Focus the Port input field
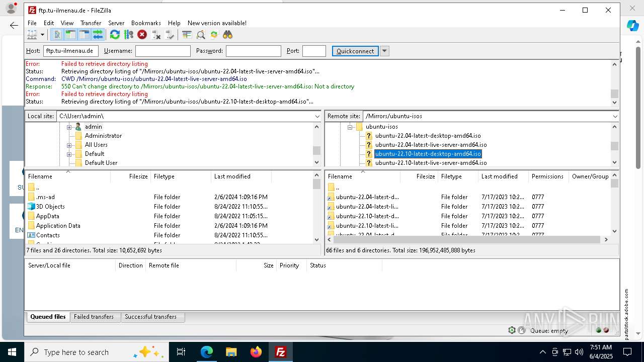Image resolution: width=644 pixels, height=362 pixels. (x=314, y=51)
